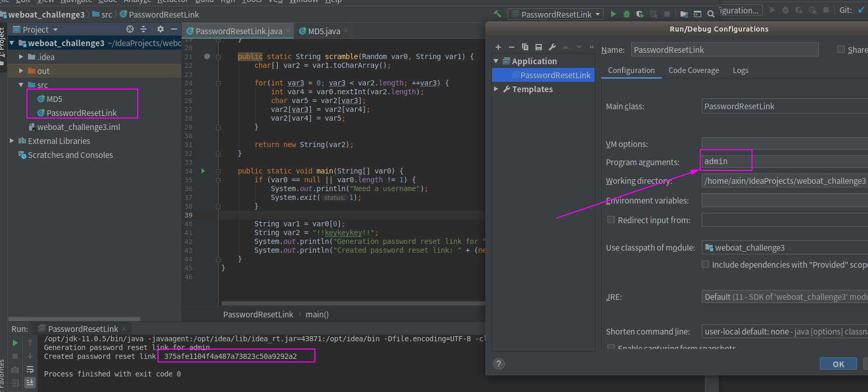Run with coverage from the toolbar
Screen dimensions: 868x392
pyautogui.click(x=640, y=14)
